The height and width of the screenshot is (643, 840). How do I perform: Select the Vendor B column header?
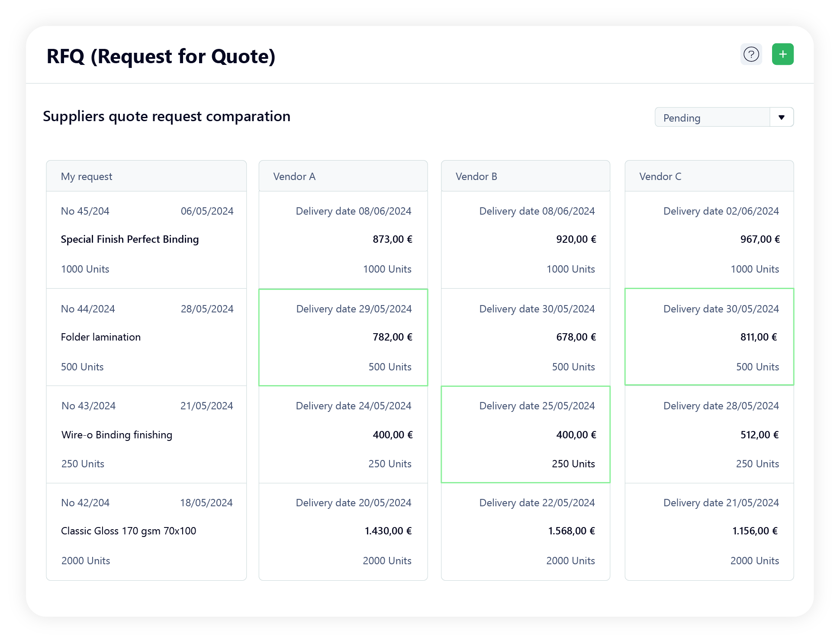click(525, 176)
